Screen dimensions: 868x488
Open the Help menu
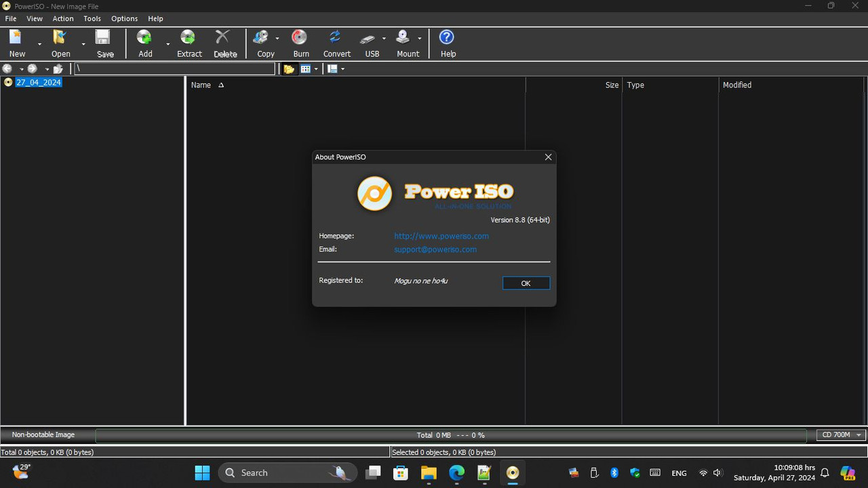click(x=155, y=18)
